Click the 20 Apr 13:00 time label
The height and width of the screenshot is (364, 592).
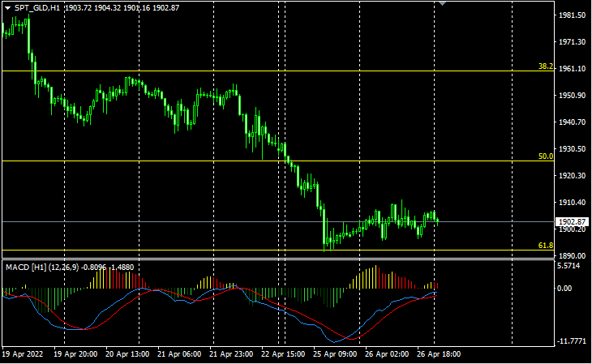pos(127,354)
